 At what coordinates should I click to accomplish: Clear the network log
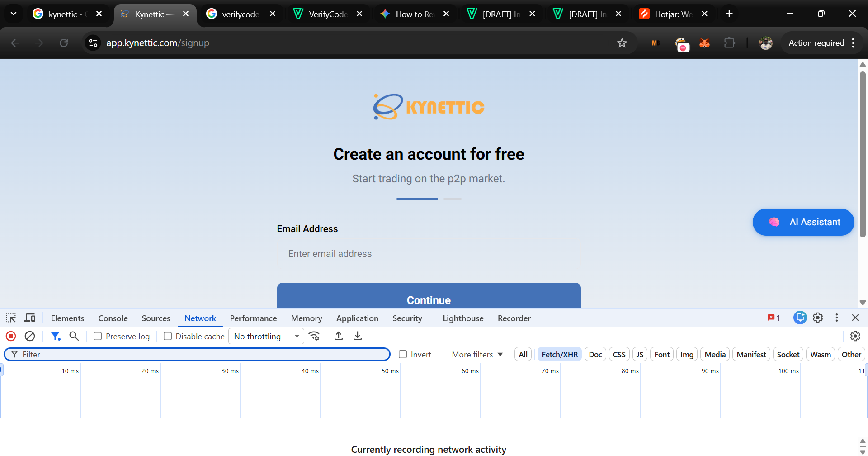point(30,336)
